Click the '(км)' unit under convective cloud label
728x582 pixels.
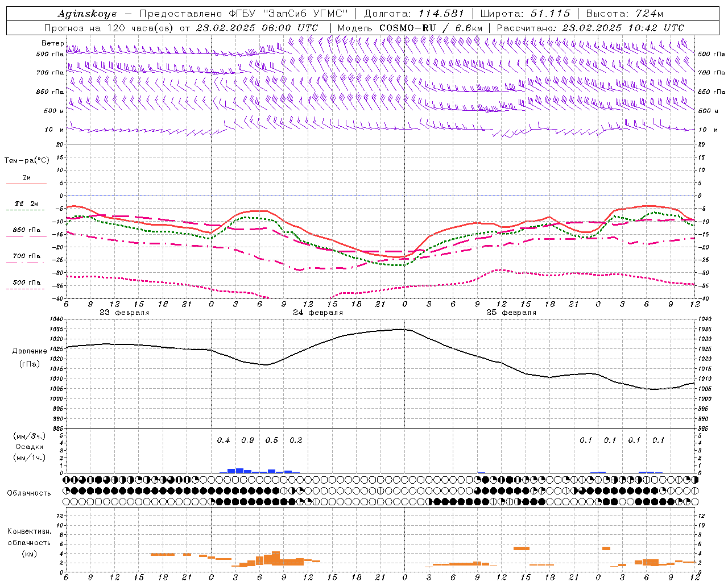tap(29, 554)
